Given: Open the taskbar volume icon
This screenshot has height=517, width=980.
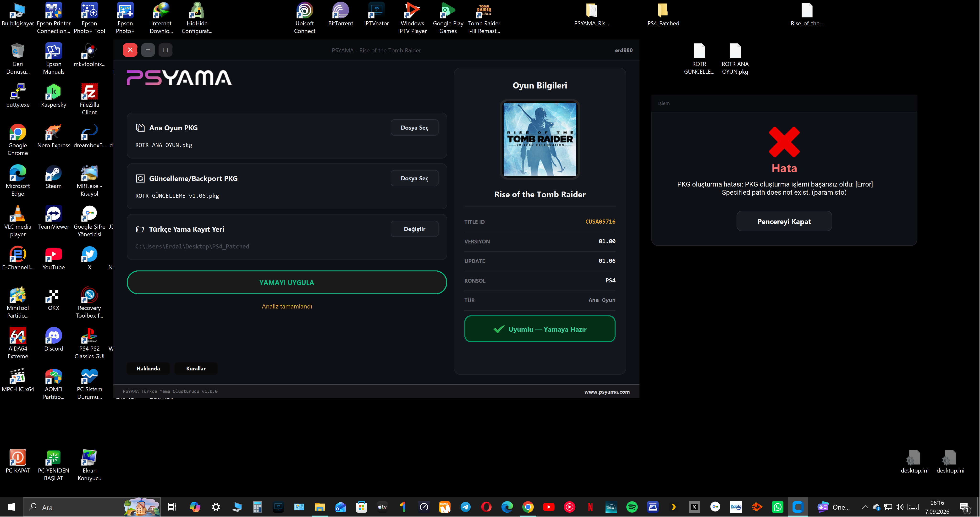Looking at the screenshot, I should 899,507.
